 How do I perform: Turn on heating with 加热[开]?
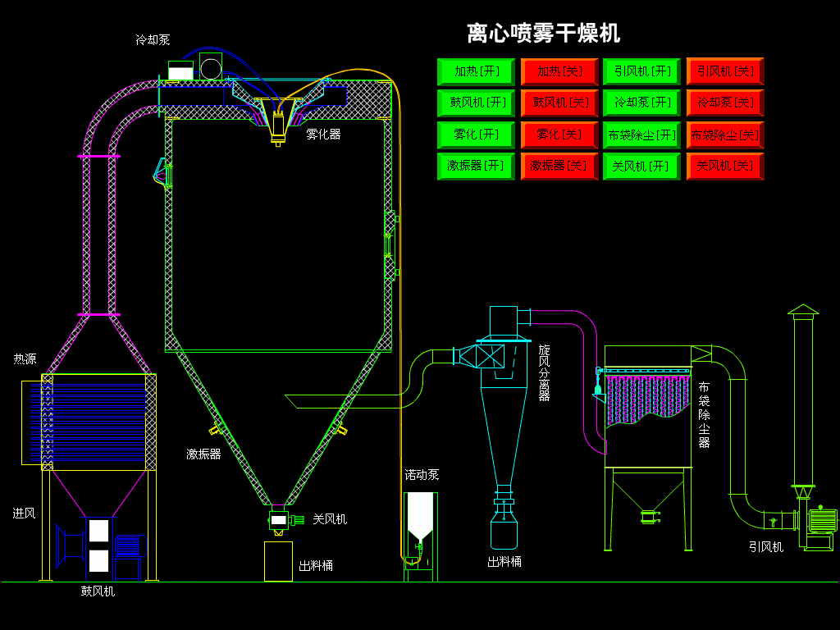pos(476,72)
